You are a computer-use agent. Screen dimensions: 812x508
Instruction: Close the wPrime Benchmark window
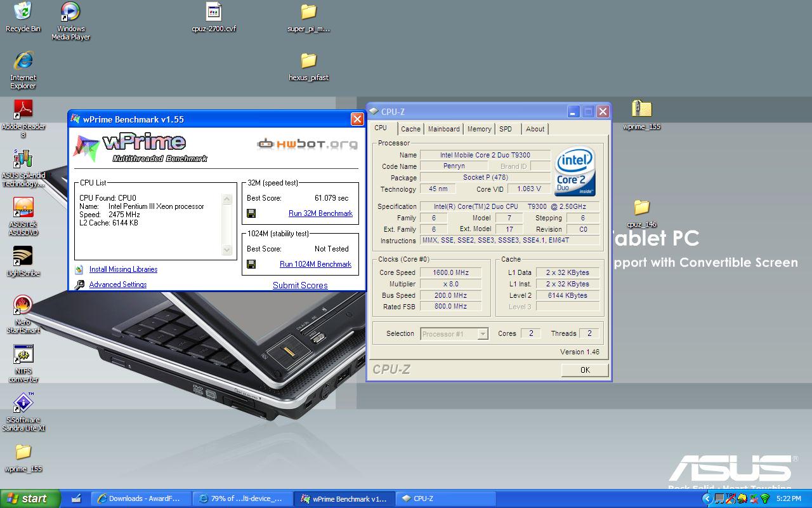[357, 119]
